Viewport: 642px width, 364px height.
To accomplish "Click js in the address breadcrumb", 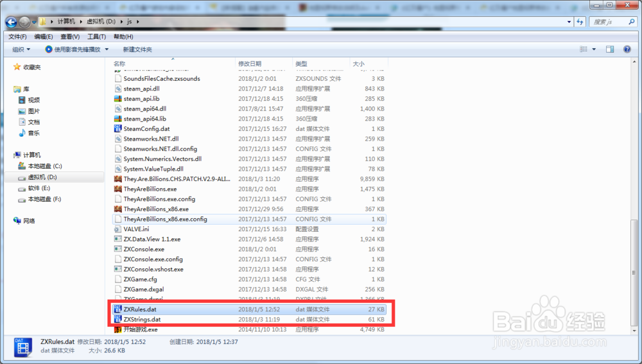I will tap(130, 21).
